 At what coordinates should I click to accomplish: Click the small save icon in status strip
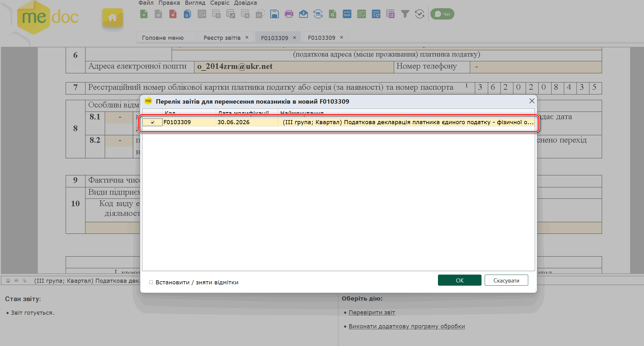point(8,281)
